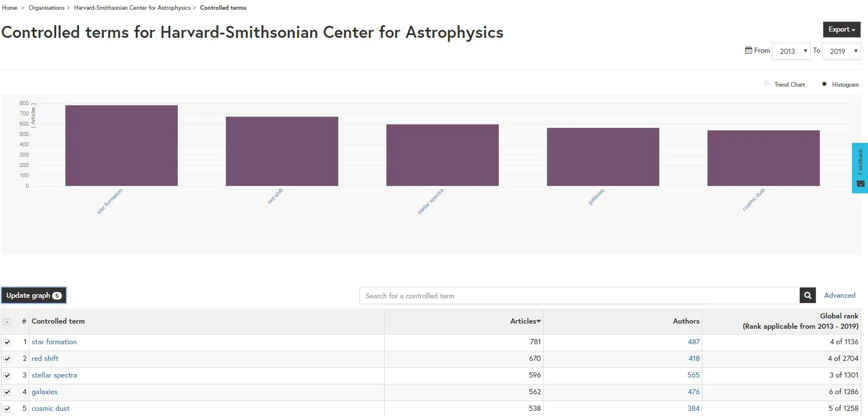Click the Articles column sort arrow

point(538,321)
